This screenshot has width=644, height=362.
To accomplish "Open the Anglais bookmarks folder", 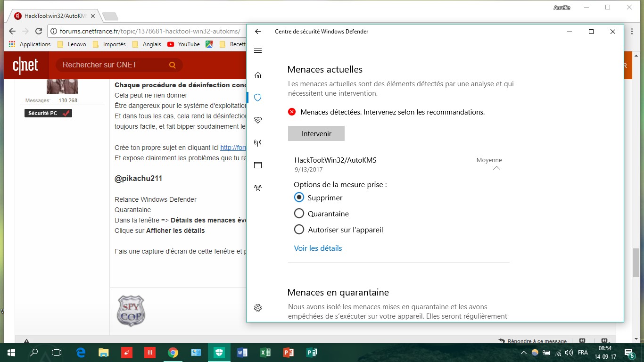I will click(x=146, y=44).
